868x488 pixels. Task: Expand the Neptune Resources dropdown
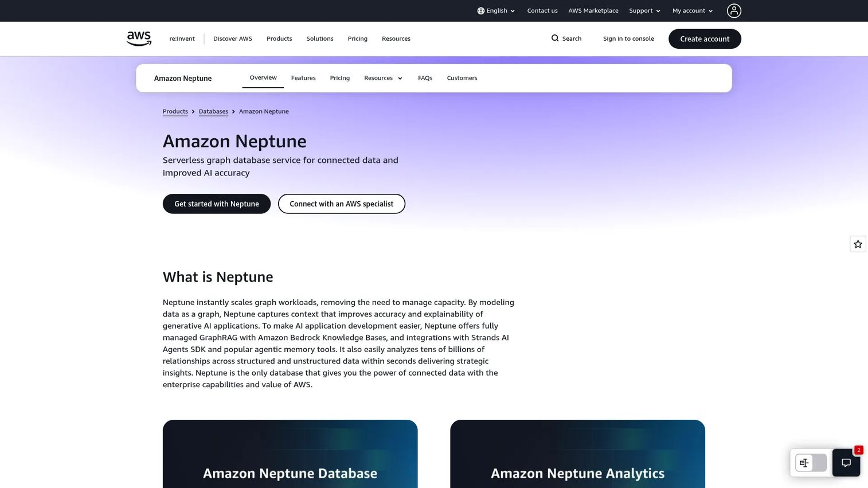(383, 78)
